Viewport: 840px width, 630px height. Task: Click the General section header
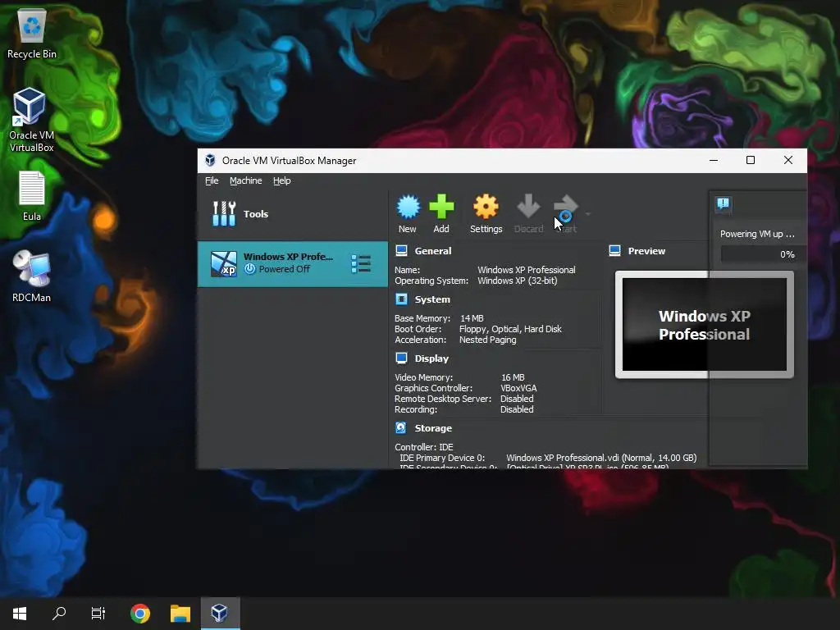(433, 251)
